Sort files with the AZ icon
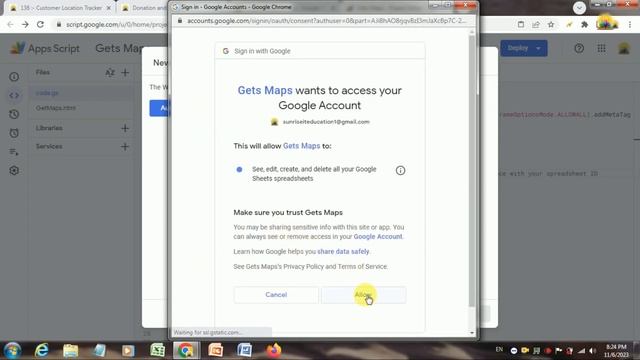This screenshot has height=360, width=640. (110, 73)
